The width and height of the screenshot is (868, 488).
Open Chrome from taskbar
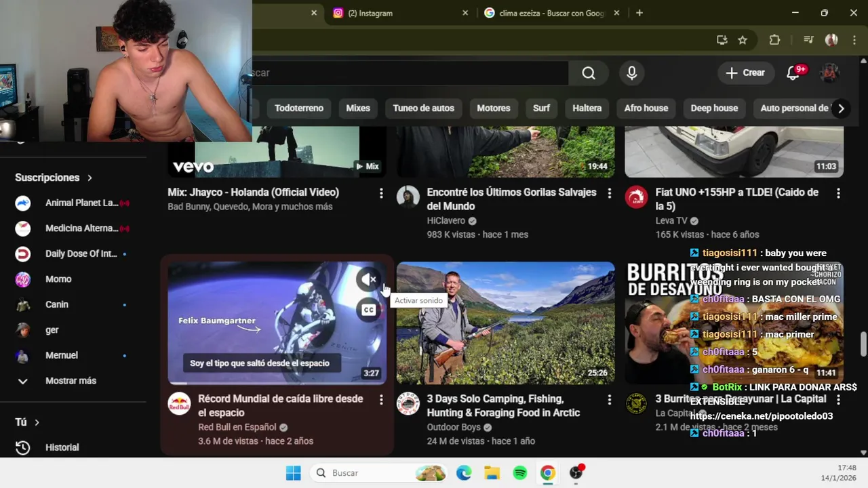coord(548,473)
